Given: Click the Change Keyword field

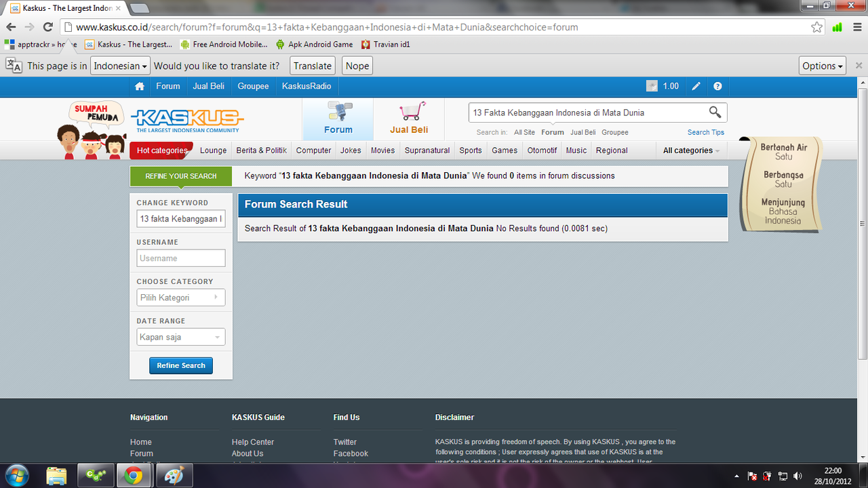Looking at the screenshot, I should (181, 219).
